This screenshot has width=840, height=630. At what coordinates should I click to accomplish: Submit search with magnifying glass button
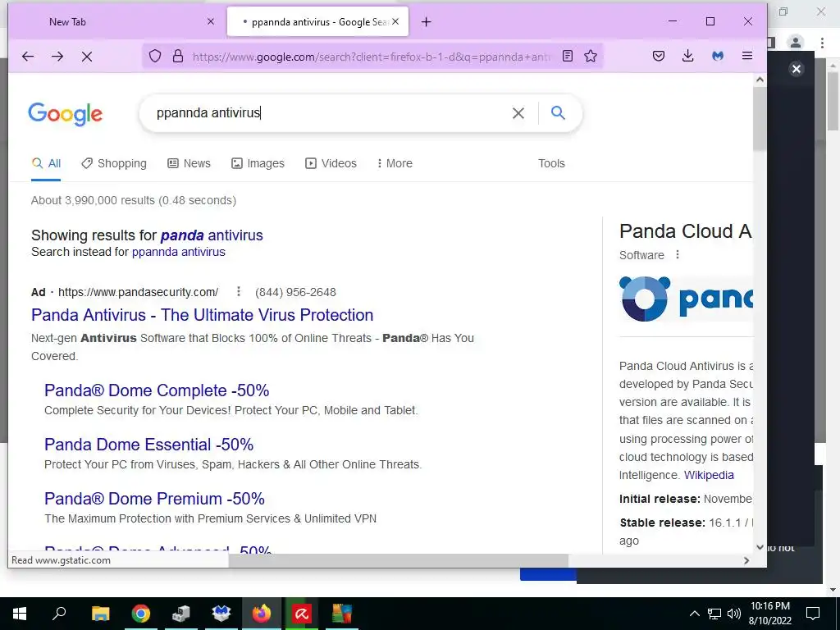(558, 112)
